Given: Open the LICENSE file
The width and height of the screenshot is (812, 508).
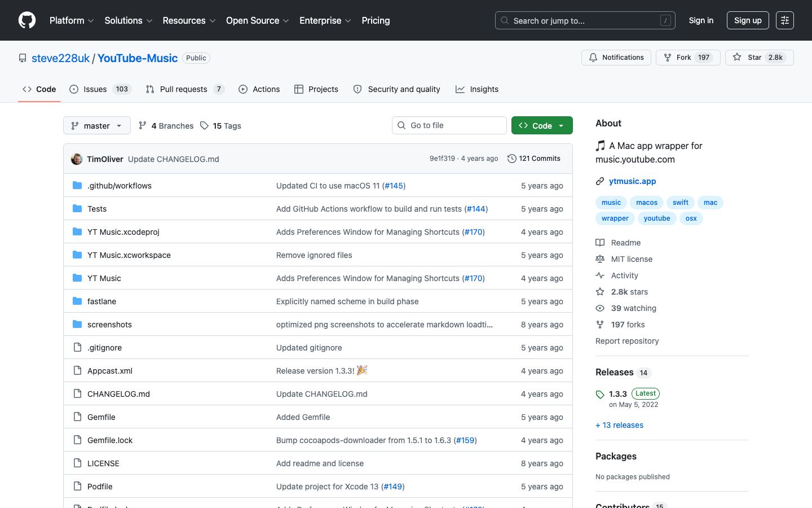Looking at the screenshot, I should point(103,463).
